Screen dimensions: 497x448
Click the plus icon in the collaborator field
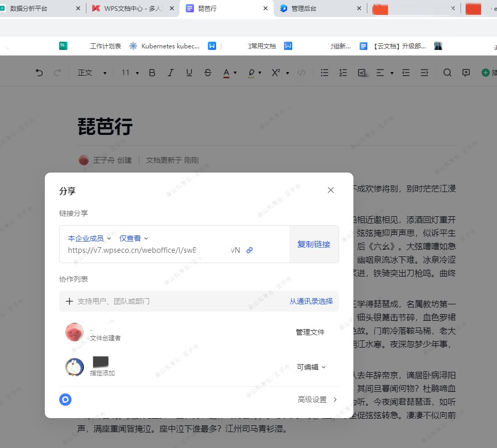[69, 301]
